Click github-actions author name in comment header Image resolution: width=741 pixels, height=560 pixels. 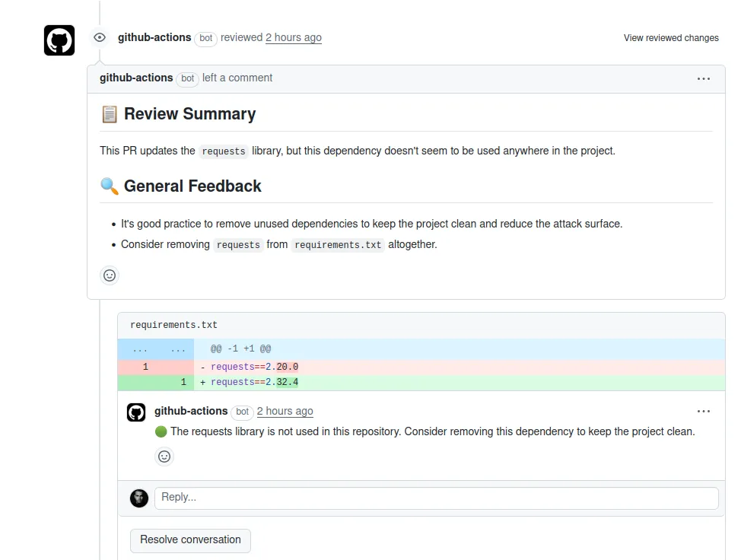136,78
